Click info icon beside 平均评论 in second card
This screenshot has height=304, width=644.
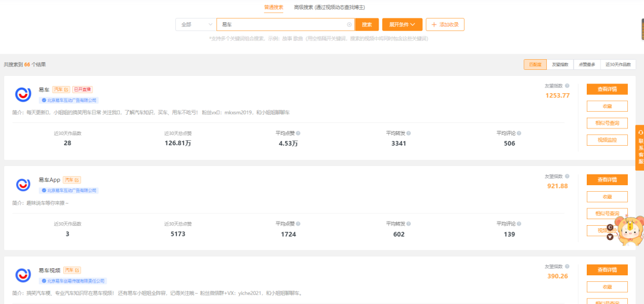[x=519, y=224]
